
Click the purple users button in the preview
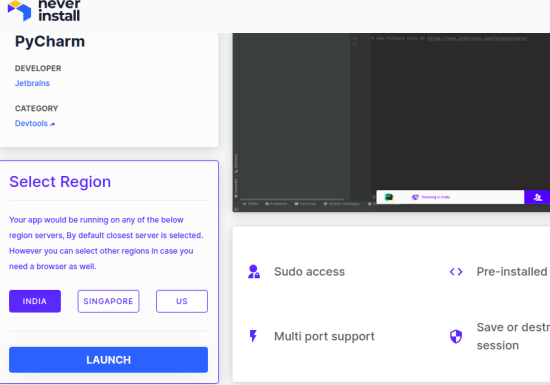[537, 197]
